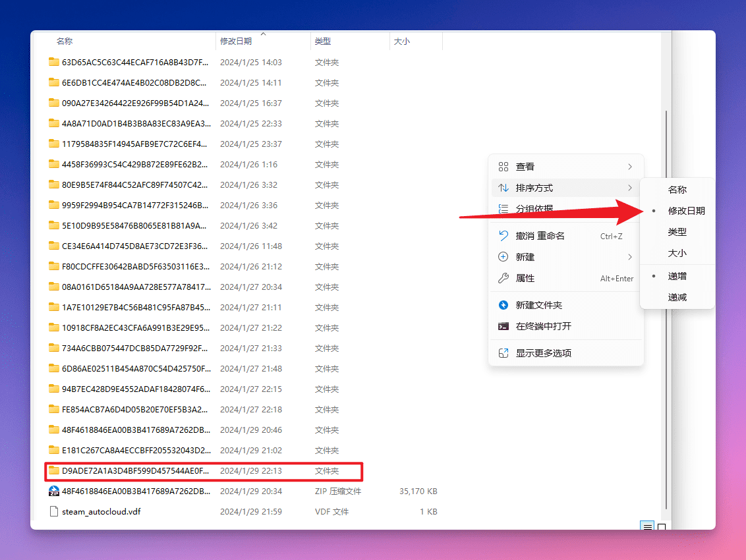Image resolution: width=746 pixels, height=560 pixels.
Task: Click folder icon of 5E10D9B95E58476B8065E81B81A9A row
Action: pos(54,225)
